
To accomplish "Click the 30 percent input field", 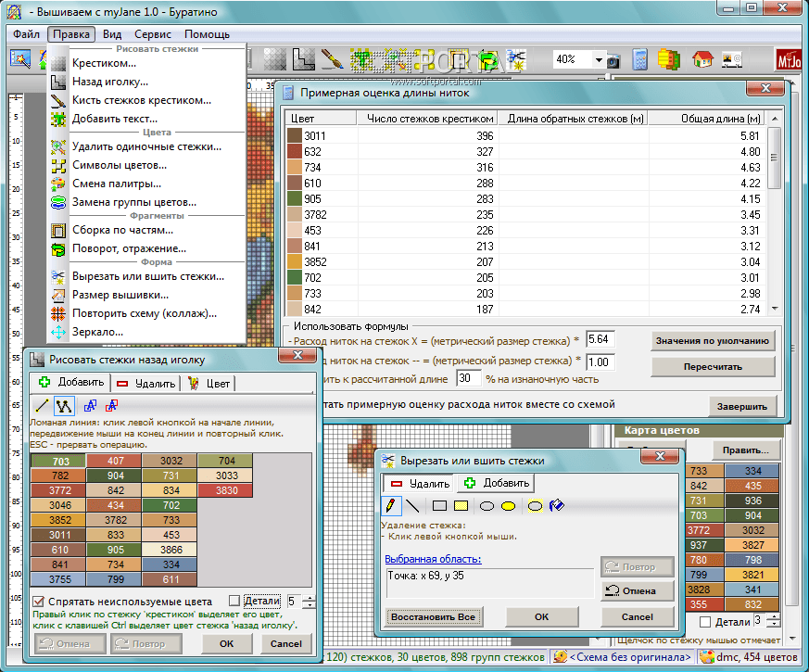I will [469, 378].
